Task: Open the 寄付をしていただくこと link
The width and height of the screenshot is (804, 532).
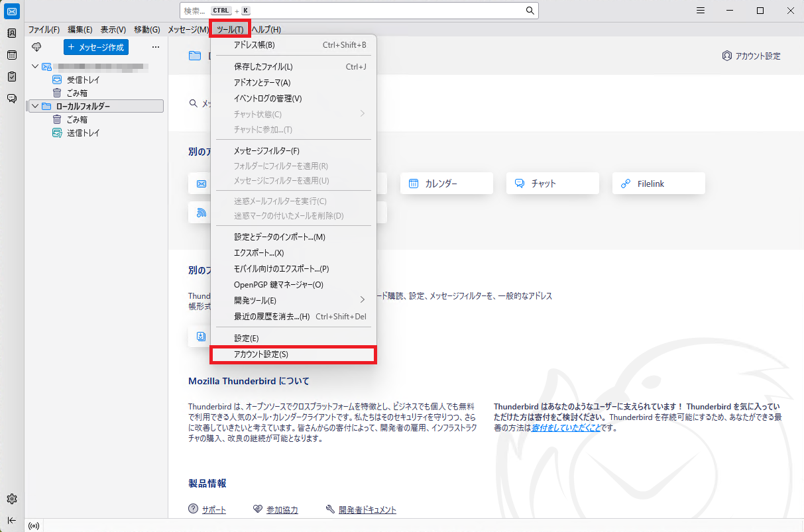Action: 566,428
